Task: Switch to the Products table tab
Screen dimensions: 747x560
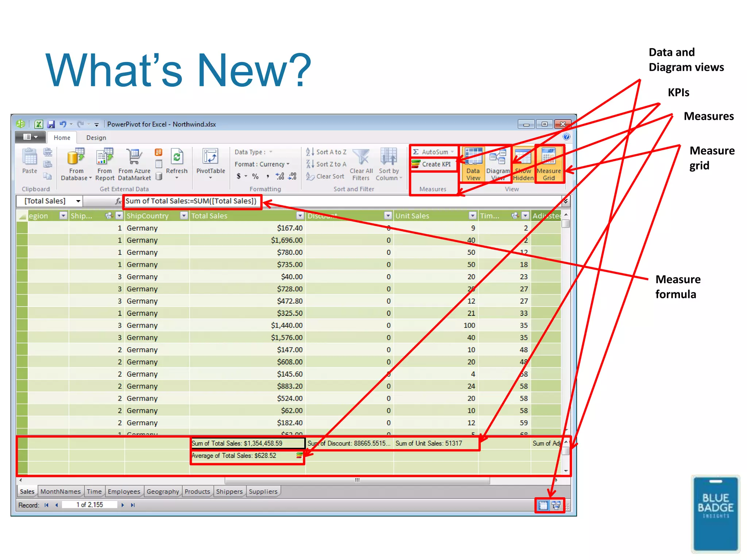Action: pos(197,491)
